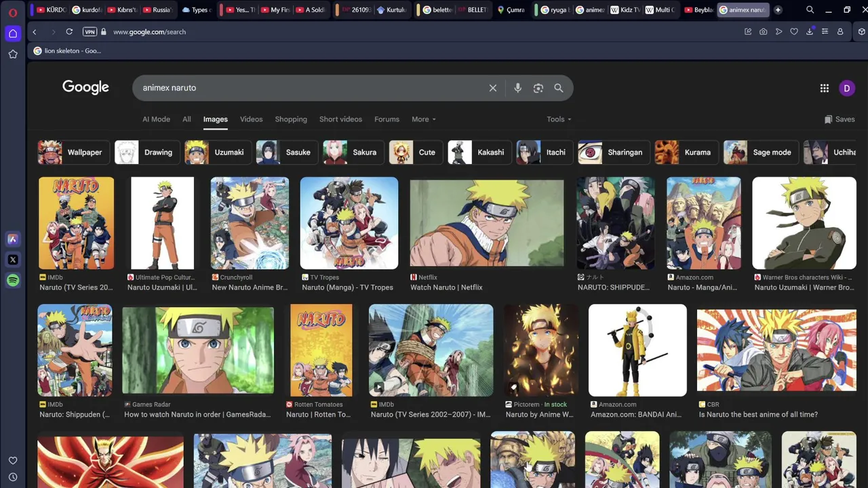Open 'Naruto | Rotten To...' link

319,415
